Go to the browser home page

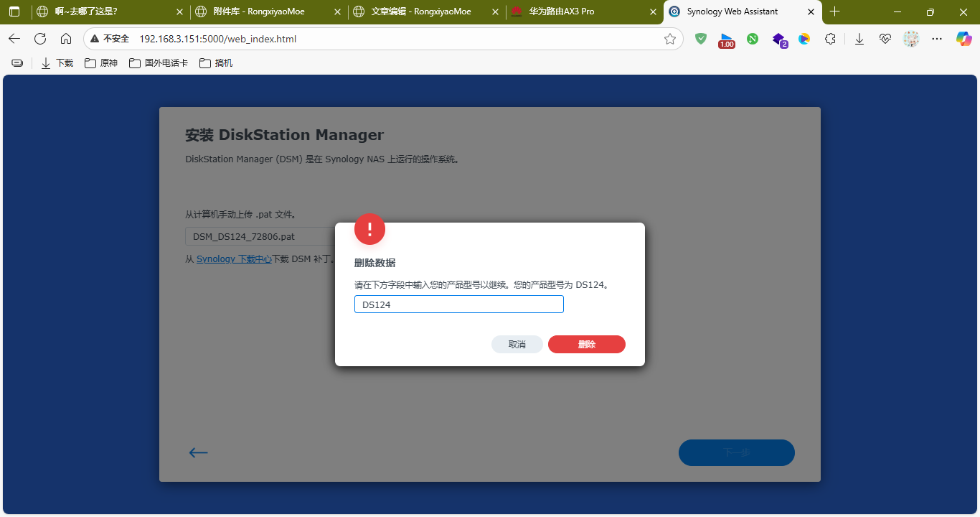66,39
